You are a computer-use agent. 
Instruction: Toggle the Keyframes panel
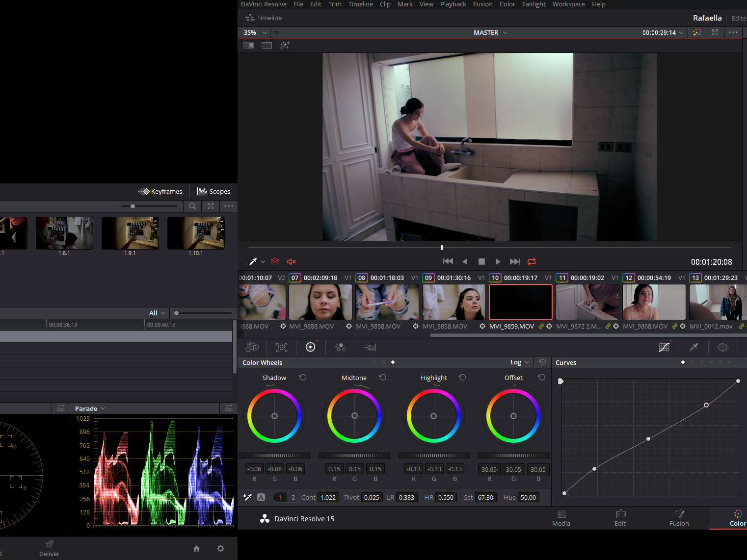161,191
